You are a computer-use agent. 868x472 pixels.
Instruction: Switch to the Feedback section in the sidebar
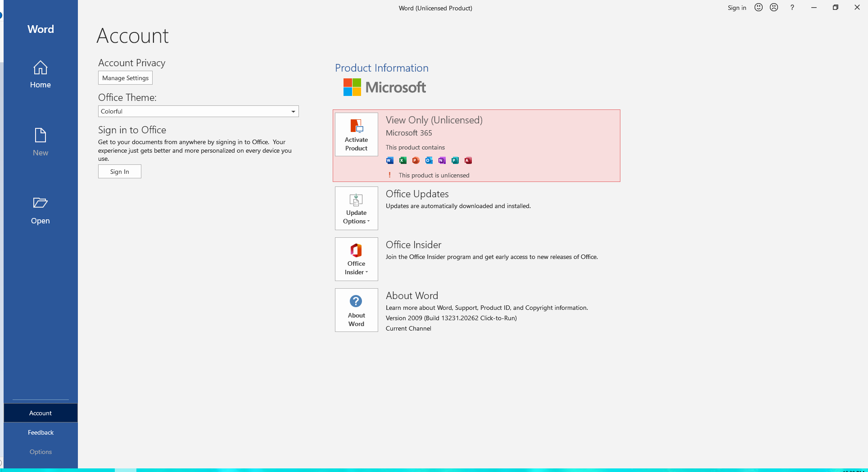pos(41,432)
